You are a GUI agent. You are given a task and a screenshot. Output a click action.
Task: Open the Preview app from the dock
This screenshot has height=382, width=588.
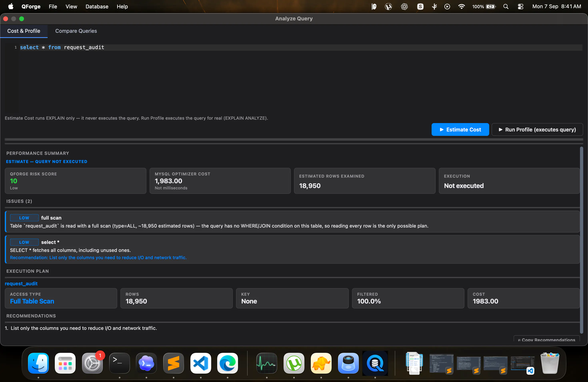tap(348, 363)
